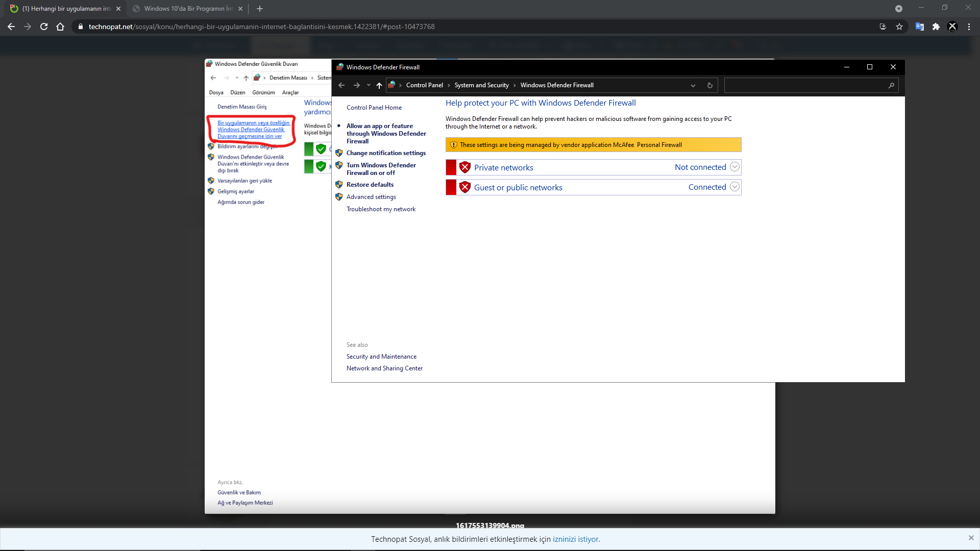Open the Chrome extensions puzzle icon

pos(936,27)
